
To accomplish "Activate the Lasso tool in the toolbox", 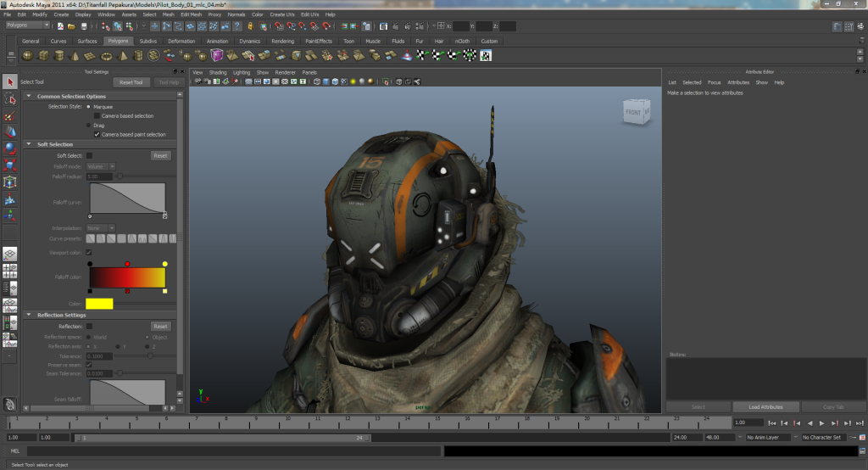I will tap(9, 99).
